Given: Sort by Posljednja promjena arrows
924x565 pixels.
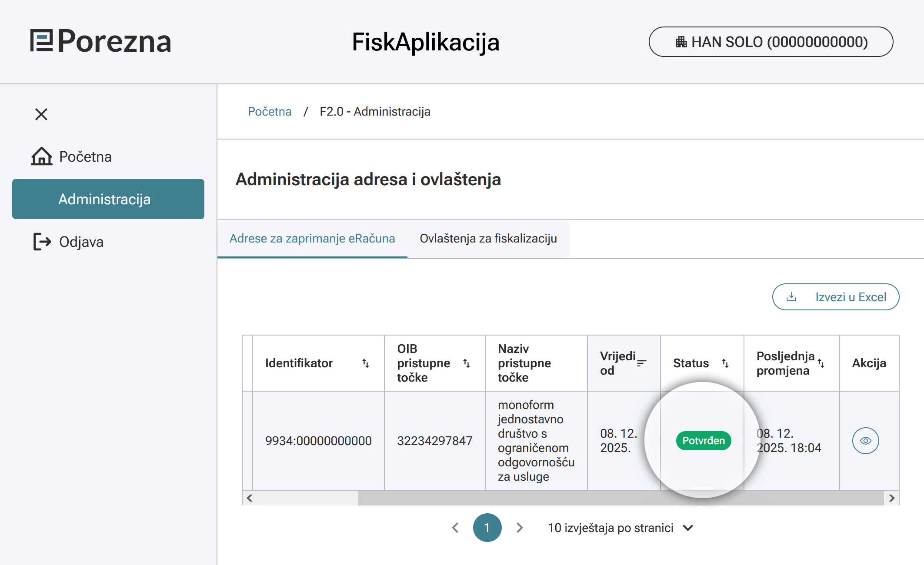Looking at the screenshot, I should (x=821, y=363).
